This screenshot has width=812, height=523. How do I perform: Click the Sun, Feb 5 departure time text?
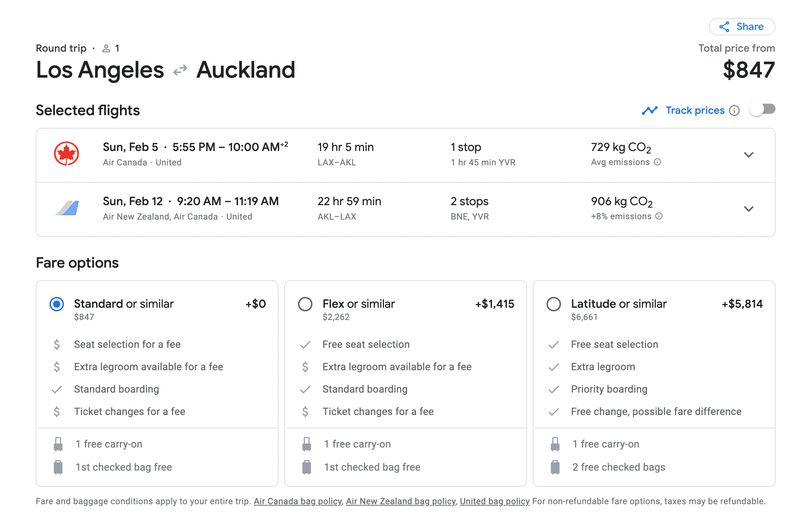click(195, 147)
